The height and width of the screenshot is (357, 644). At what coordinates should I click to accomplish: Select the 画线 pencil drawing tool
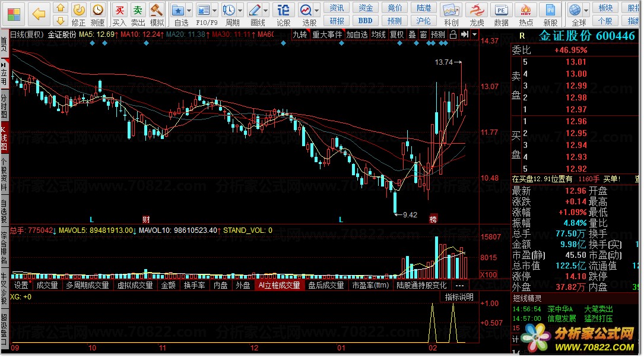pyautogui.click(x=255, y=10)
